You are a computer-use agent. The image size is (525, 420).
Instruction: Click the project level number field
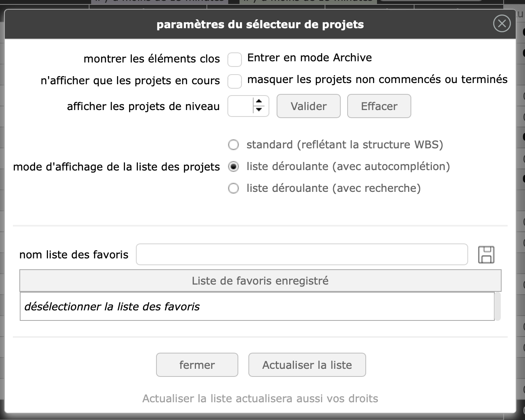pyautogui.click(x=240, y=106)
